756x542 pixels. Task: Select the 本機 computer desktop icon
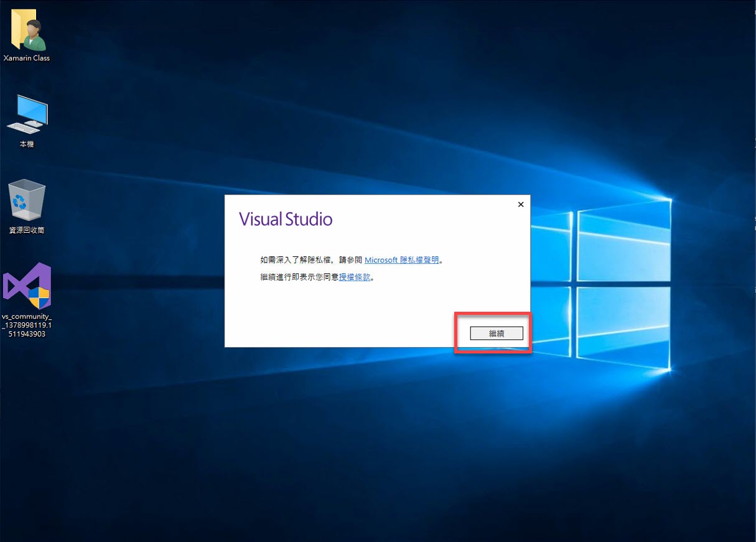pos(27,114)
